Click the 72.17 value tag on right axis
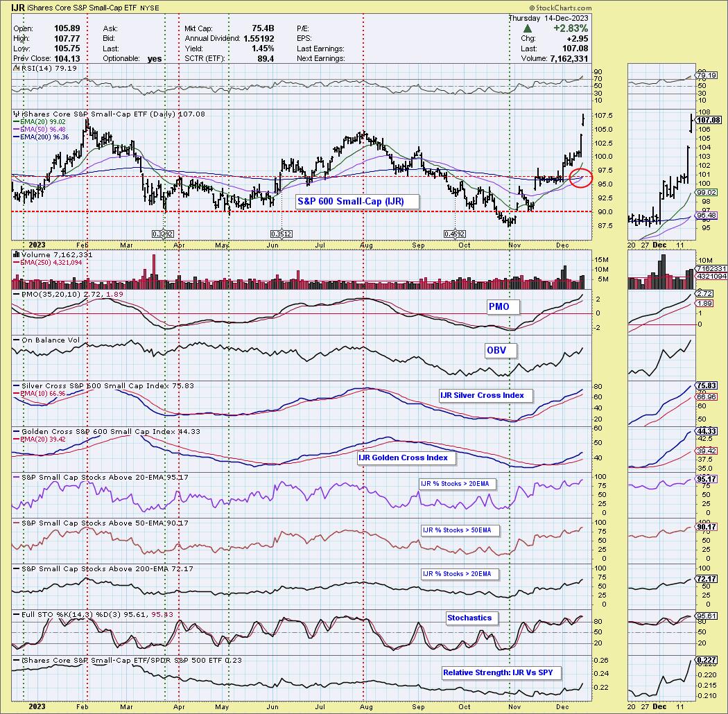This screenshot has height=714, width=728. click(x=707, y=579)
